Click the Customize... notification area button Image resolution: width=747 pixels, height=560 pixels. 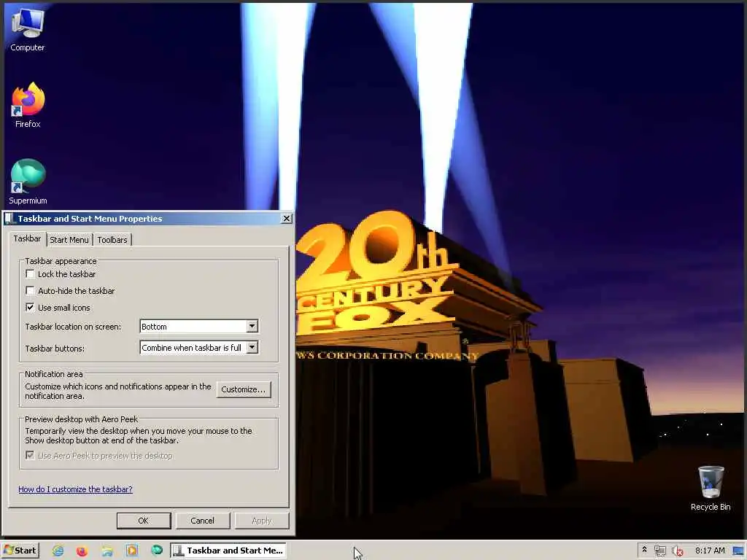pos(244,389)
